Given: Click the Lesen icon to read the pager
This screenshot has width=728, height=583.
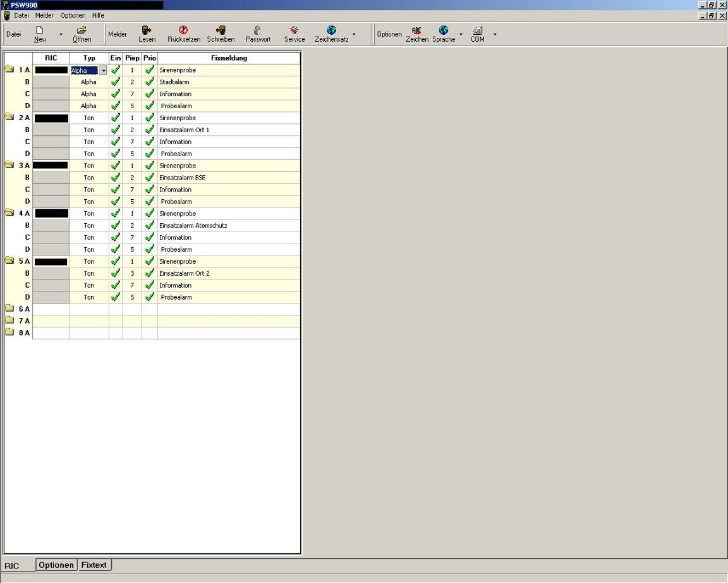Looking at the screenshot, I should tap(147, 30).
